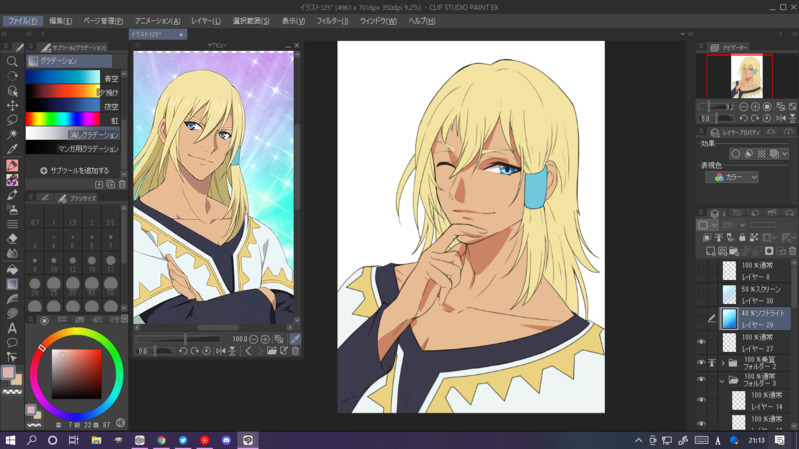The width and height of the screenshot is (799, 449).
Task: Select the マンガ用グラデーション preset
Action: tap(73, 148)
